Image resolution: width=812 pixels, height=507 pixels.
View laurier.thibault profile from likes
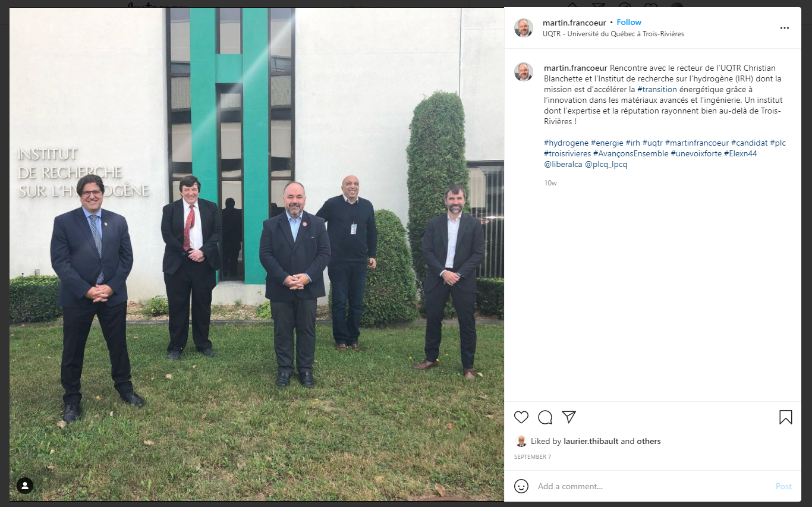(591, 441)
